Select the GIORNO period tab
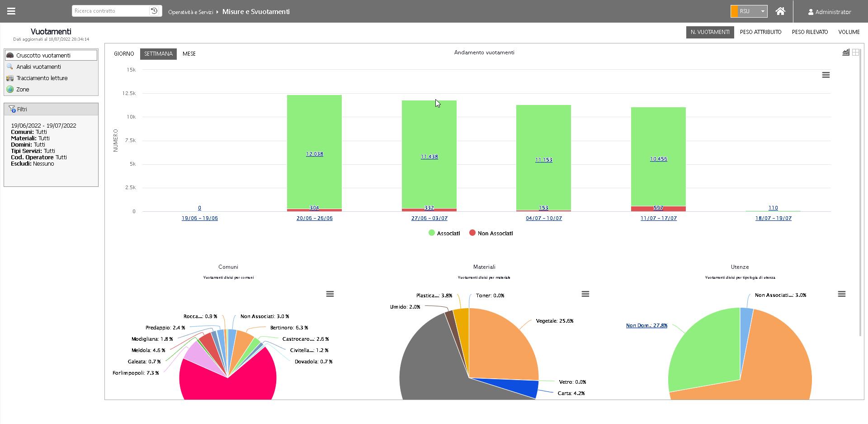Screen dimensions: 868x424 124,54
